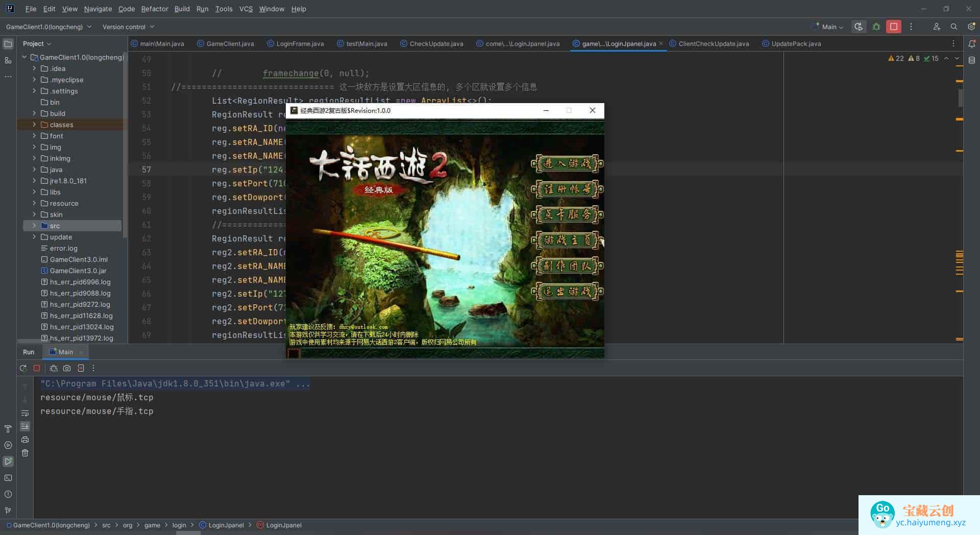Clear console output with trash icon

click(25, 453)
